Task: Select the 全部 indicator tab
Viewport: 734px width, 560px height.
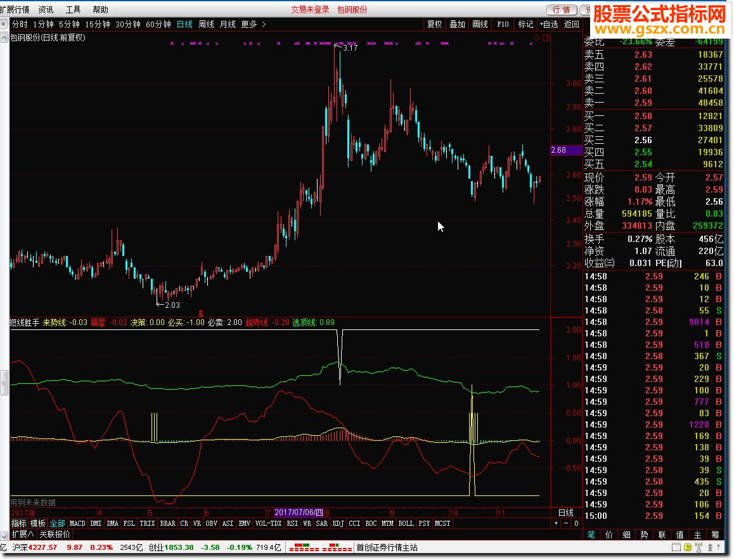Action: pos(57,523)
